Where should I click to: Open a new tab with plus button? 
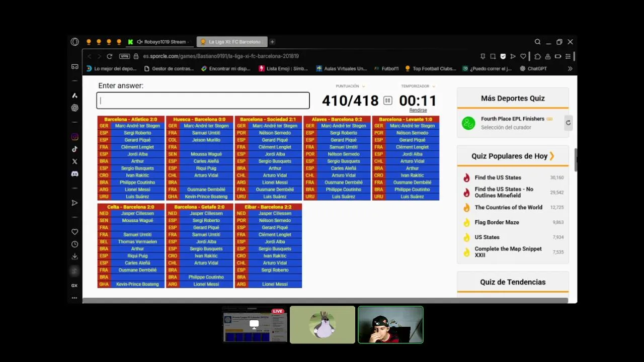point(272,42)
